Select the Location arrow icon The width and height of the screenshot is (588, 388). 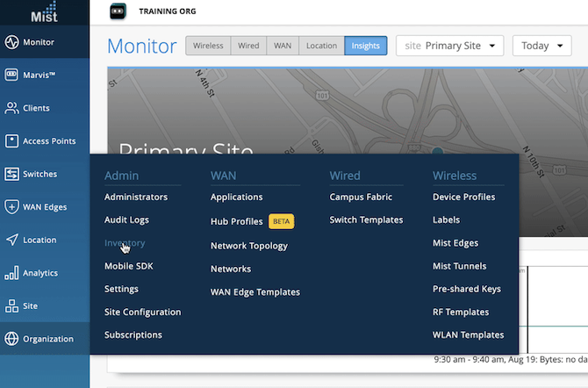pos(11,240)
